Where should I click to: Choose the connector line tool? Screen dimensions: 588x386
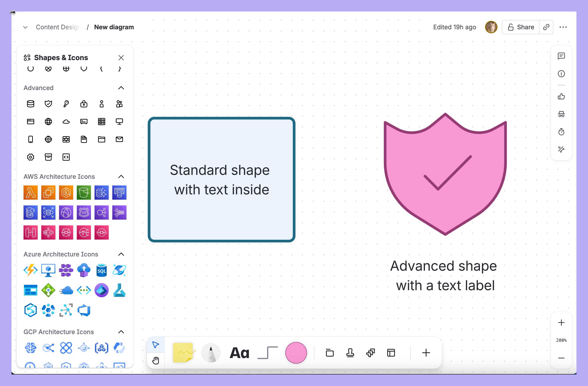coord(268,353)
